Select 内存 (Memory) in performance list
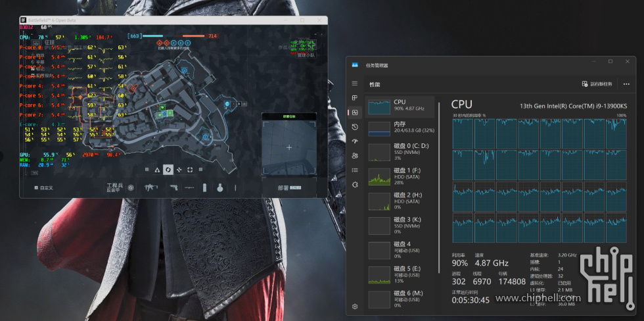The height and width of the screenshot is (321, 644). [x=400, y=128]
